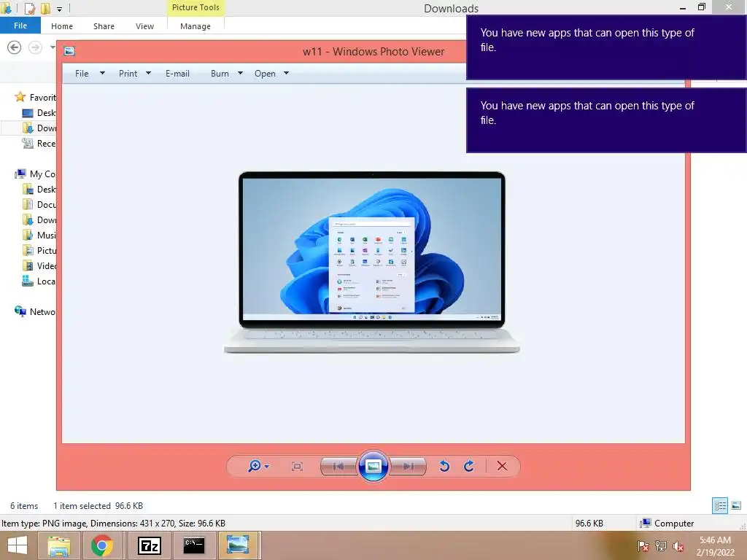Click the Picture Tools contextual tab

coord(196,7)
